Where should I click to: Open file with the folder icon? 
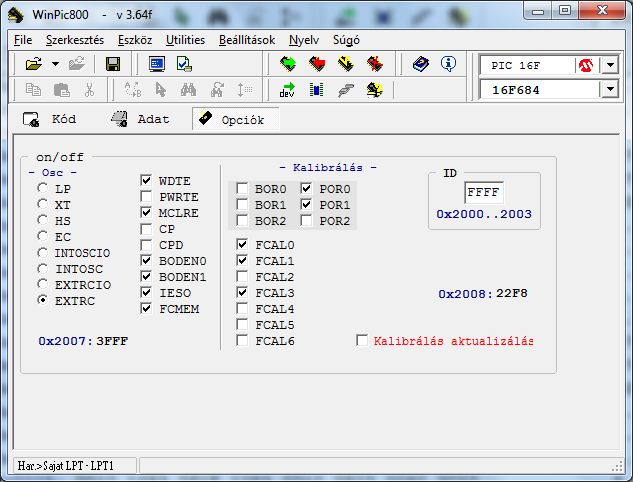(x=34, y=64)
